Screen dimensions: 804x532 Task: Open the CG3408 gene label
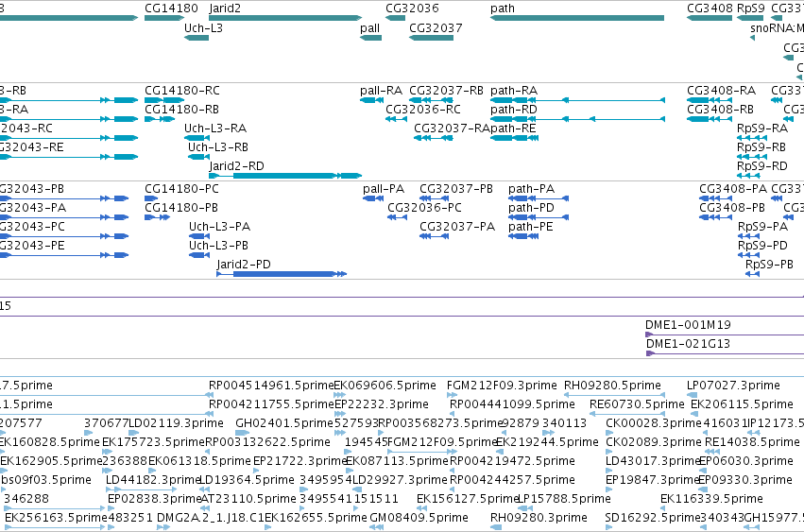tap(710, 9)
